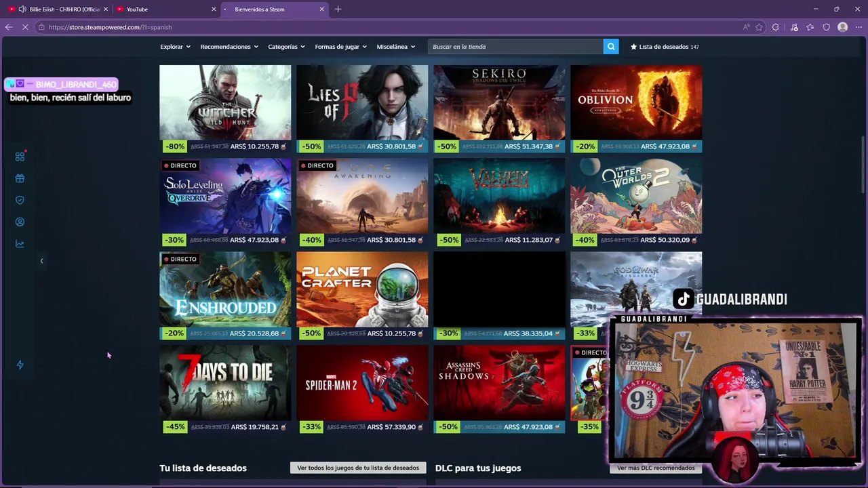The width and height of the screenshot is (868, 488).
Task: Expand the Categorías menu
Action: (x=286, y=47)
